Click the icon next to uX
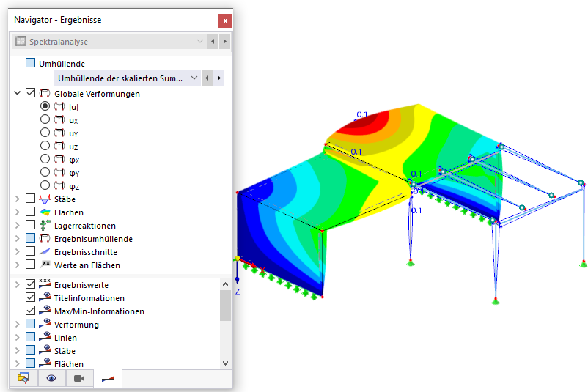The width and height of the screenshot is (588, 392). click(59, 119)
